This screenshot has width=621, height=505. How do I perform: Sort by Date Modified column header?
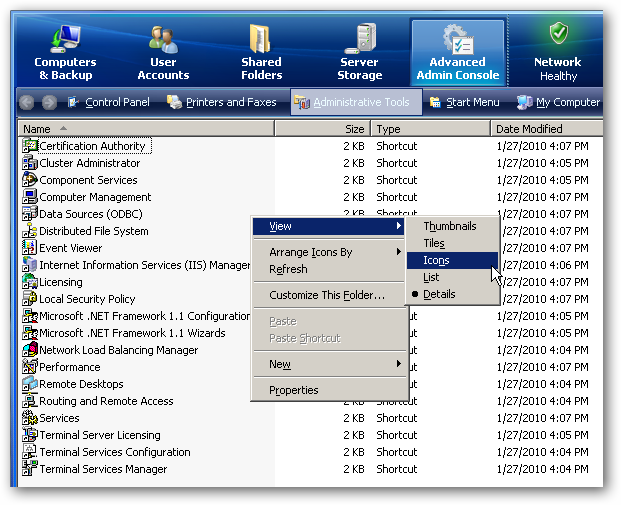547,129
